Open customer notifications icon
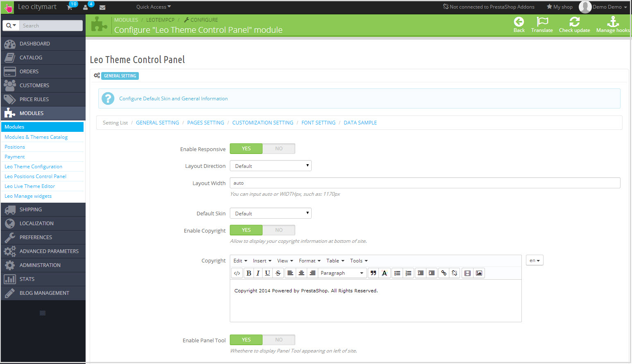 point(86,7)
